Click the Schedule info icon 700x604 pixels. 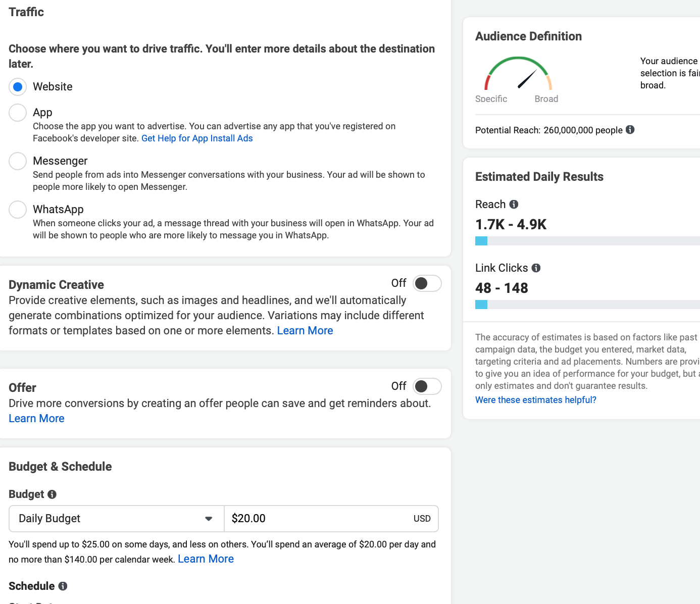click(63, 586)
